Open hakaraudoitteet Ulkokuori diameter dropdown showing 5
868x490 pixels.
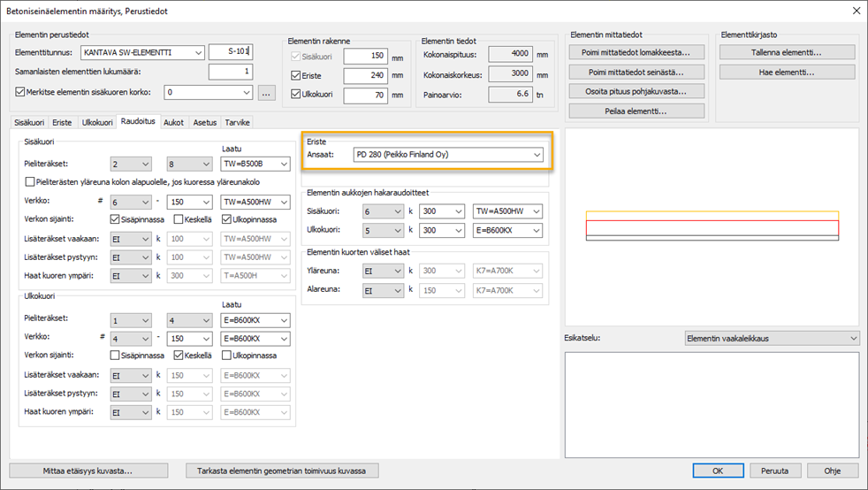(x=383, y=230)
